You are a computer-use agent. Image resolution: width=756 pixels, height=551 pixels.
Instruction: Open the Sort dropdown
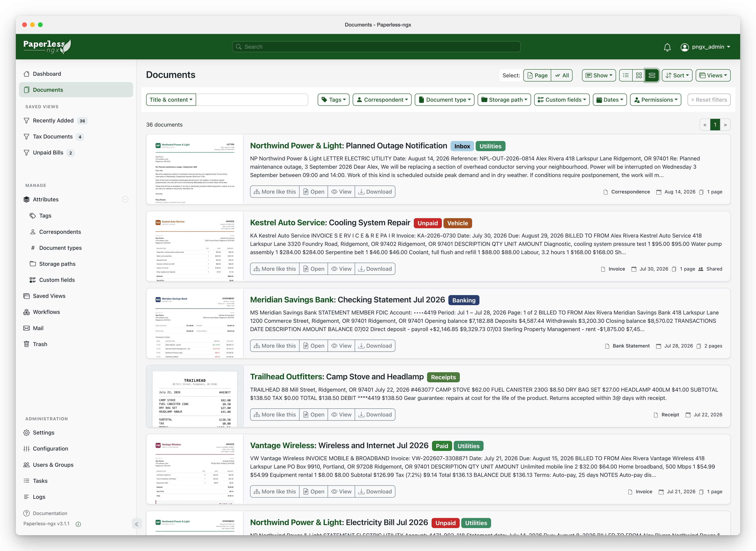pos(677,75)
